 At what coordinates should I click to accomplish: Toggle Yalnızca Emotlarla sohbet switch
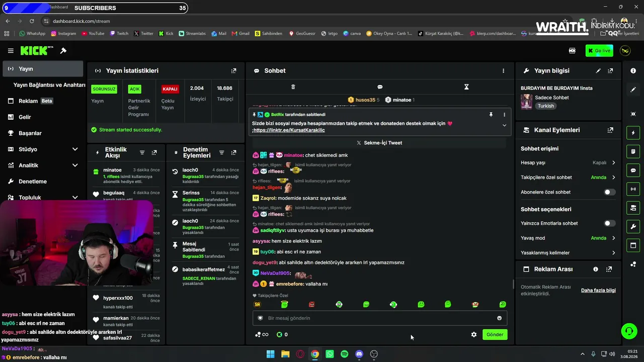click(609, 223)
